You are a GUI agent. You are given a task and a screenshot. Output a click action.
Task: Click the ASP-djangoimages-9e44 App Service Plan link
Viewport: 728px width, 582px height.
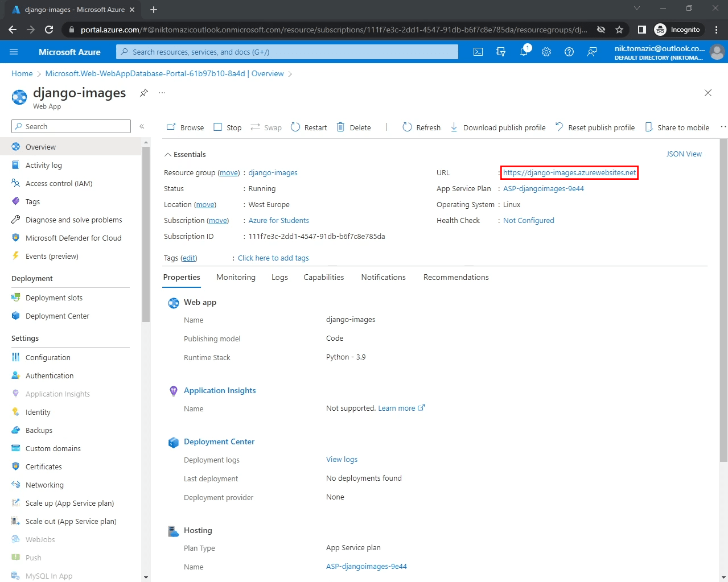click(x=543, y=188)
